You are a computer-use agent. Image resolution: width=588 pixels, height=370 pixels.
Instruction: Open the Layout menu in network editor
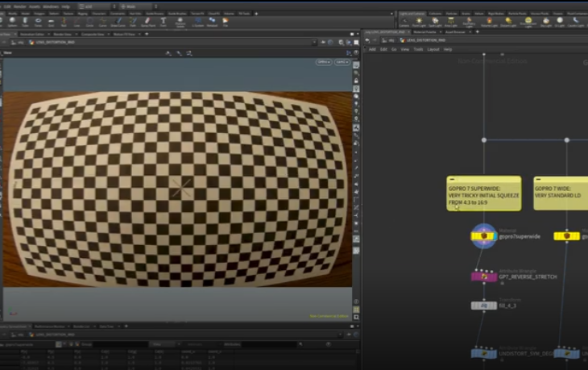(433, 49)
